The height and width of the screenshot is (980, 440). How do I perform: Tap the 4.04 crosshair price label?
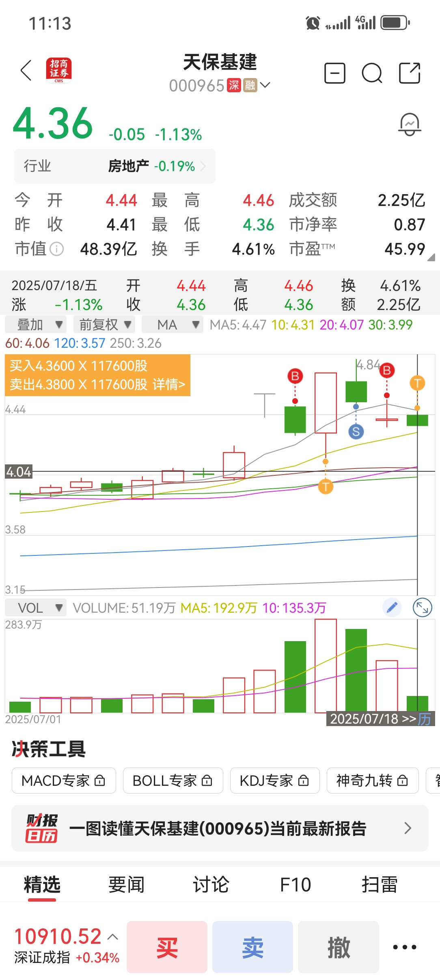click(19, 472)
